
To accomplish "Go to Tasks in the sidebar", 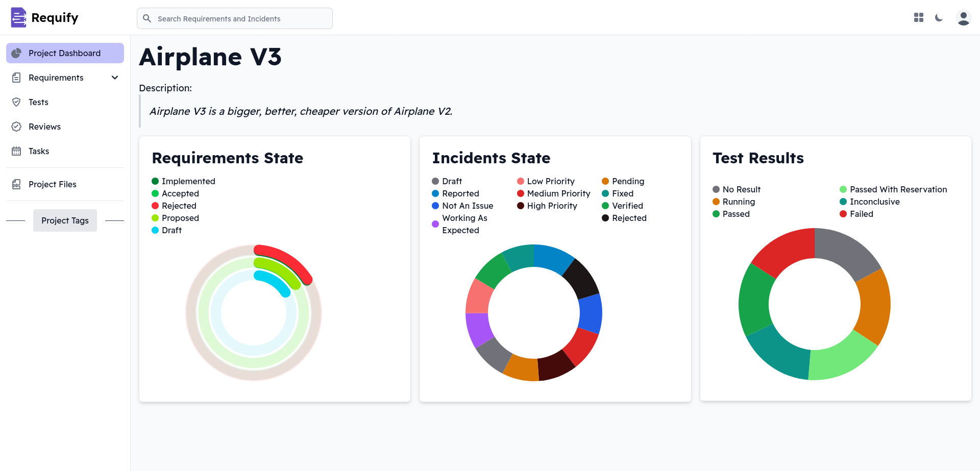I will coord(39,151).
